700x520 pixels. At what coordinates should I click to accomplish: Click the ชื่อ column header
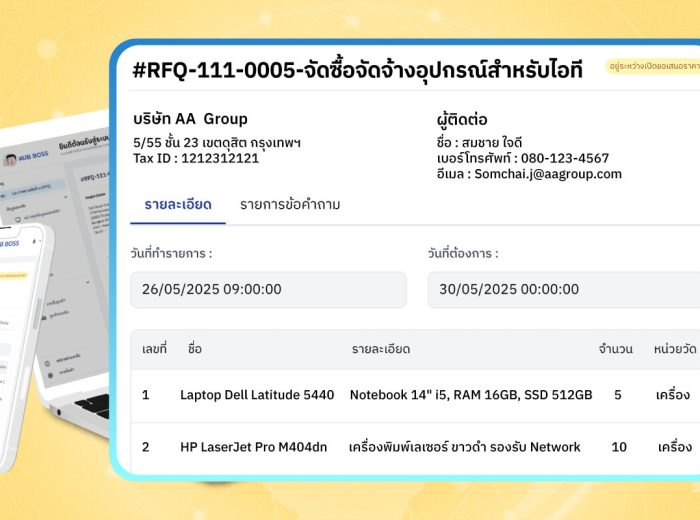pyautogui.click(x=195, y=349)
